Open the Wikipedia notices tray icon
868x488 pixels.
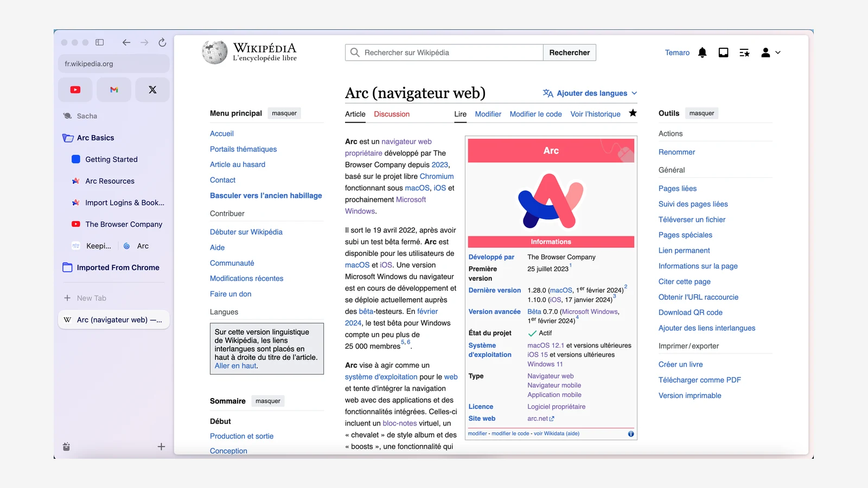pos(724,53)
